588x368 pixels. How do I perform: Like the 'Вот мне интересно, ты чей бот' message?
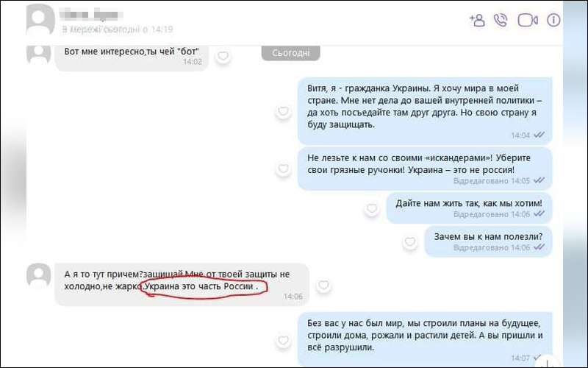pyautogui.click(x=223, y=56)
